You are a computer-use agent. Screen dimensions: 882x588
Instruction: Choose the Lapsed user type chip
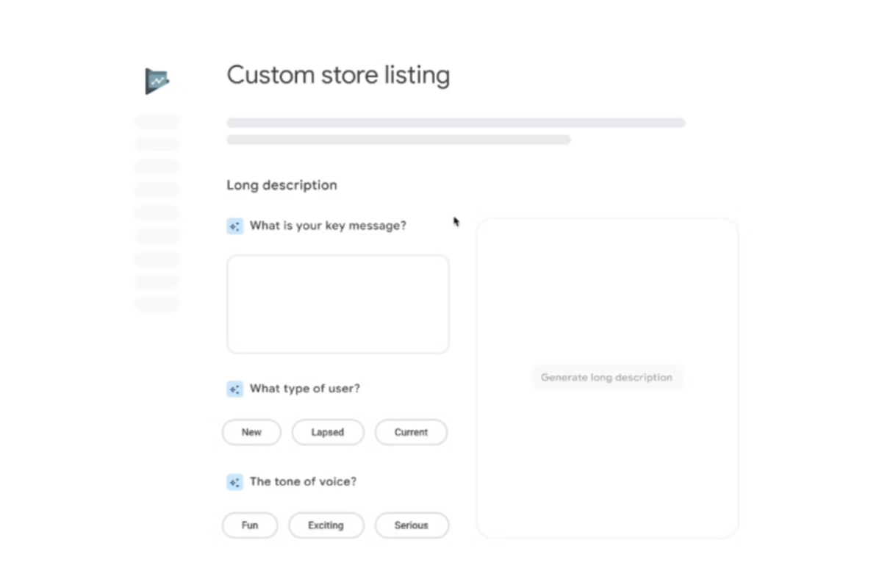(328, 432)
